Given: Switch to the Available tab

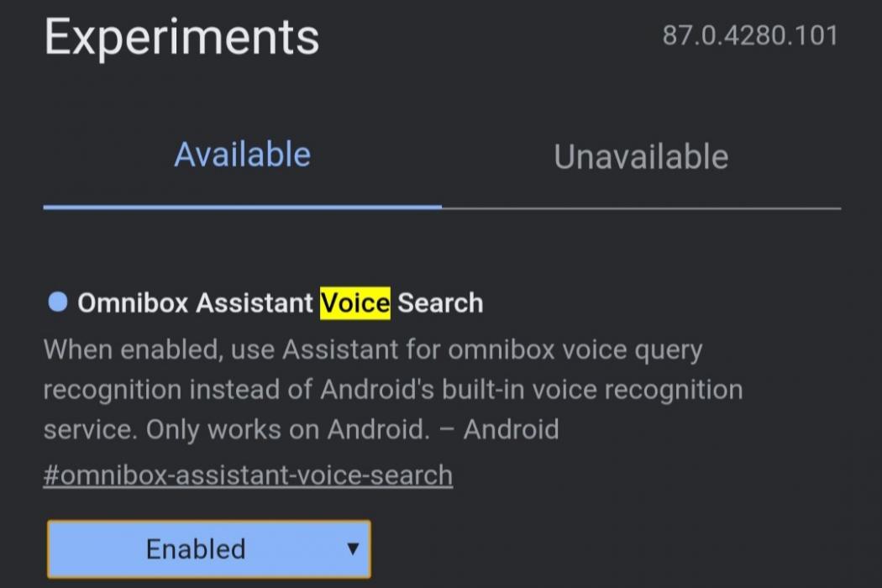Looking at the screenshot, I should [x=242, y=155].
